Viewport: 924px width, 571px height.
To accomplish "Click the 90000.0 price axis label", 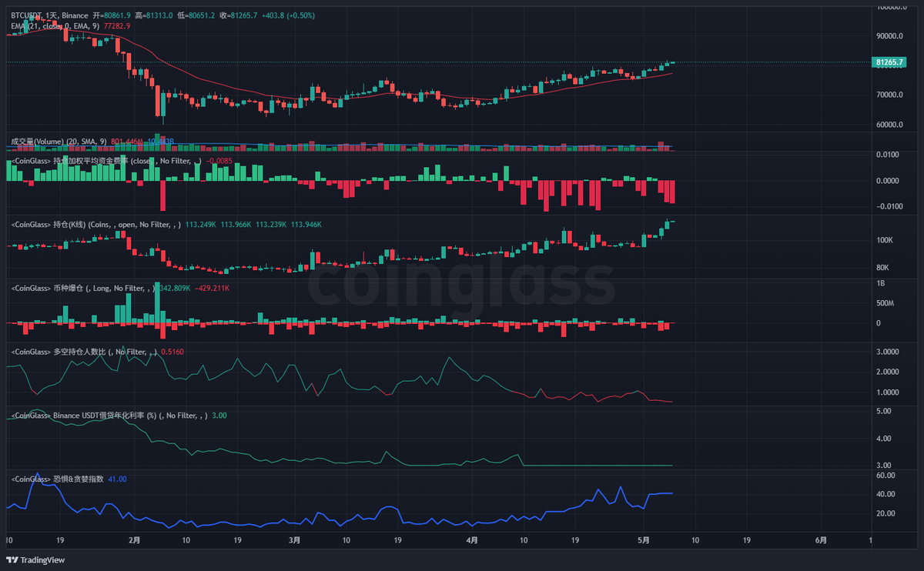I will (891, 36).
